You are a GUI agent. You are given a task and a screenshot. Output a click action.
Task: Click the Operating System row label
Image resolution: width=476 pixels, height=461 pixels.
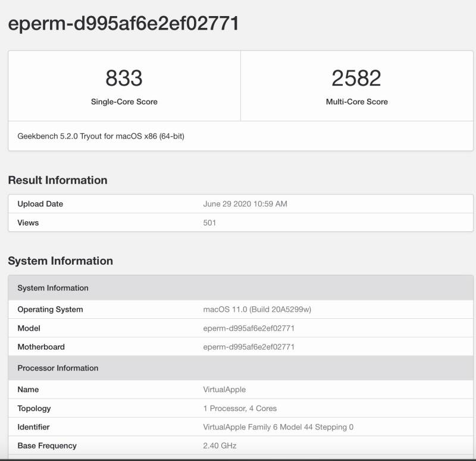(x=50, y=309)
